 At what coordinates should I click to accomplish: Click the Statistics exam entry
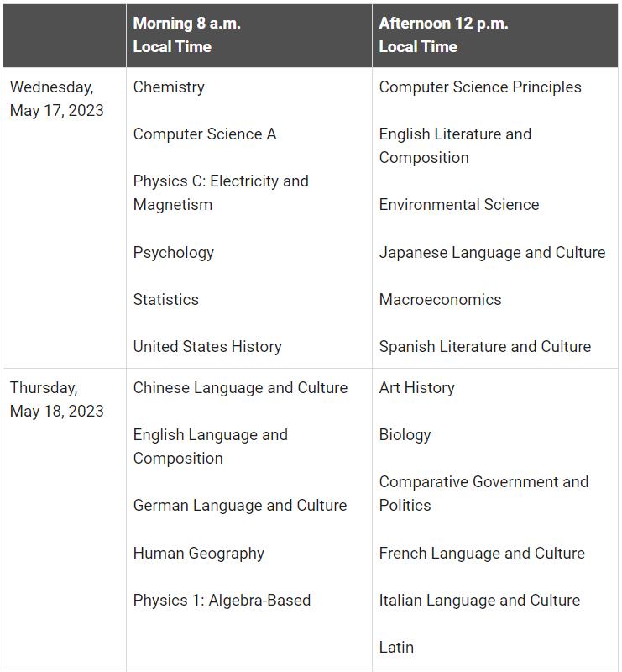[165, 300]
